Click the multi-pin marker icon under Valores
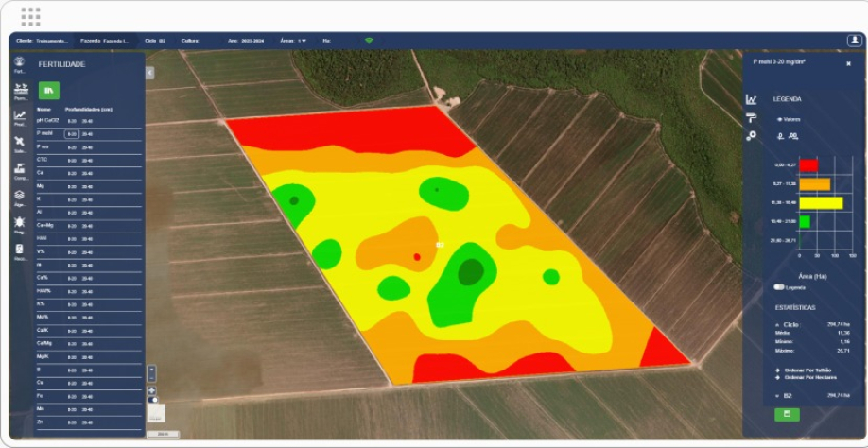Screen dimensions: 868x448 [793, 135]
